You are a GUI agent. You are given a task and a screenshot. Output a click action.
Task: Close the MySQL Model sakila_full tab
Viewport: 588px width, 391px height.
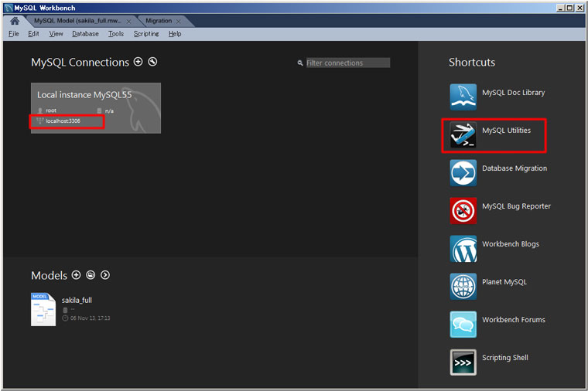(128, 22)
